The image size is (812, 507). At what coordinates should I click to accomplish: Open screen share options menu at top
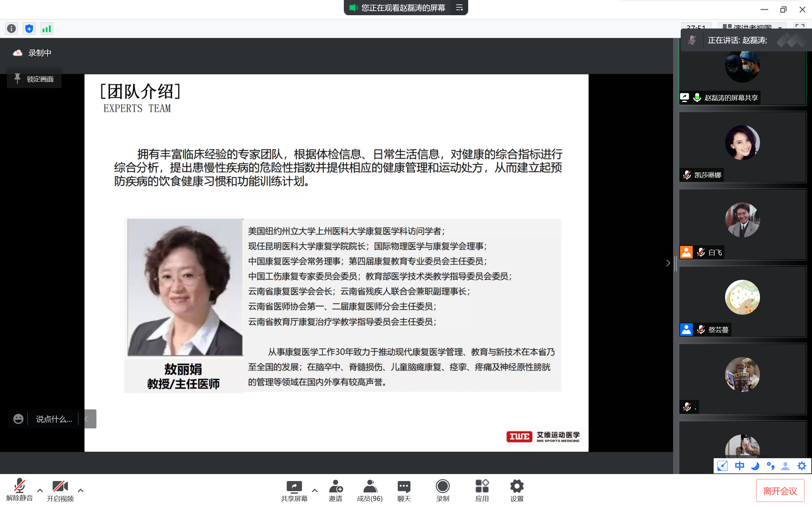pos(459,8)
